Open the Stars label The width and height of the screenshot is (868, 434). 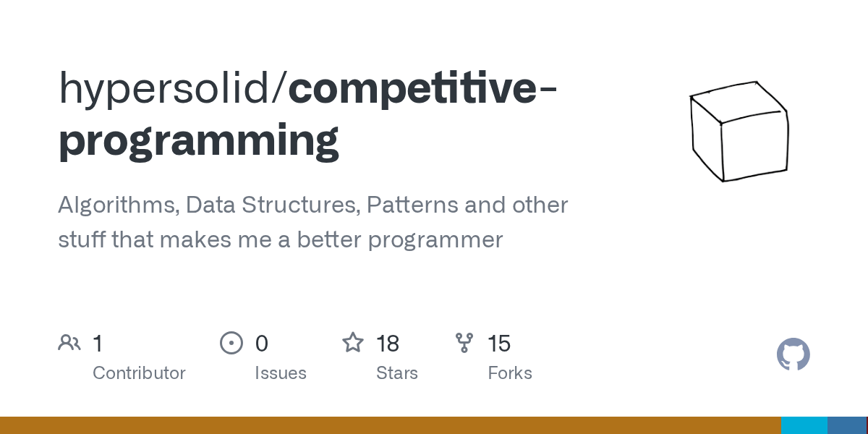pos(397,373)
